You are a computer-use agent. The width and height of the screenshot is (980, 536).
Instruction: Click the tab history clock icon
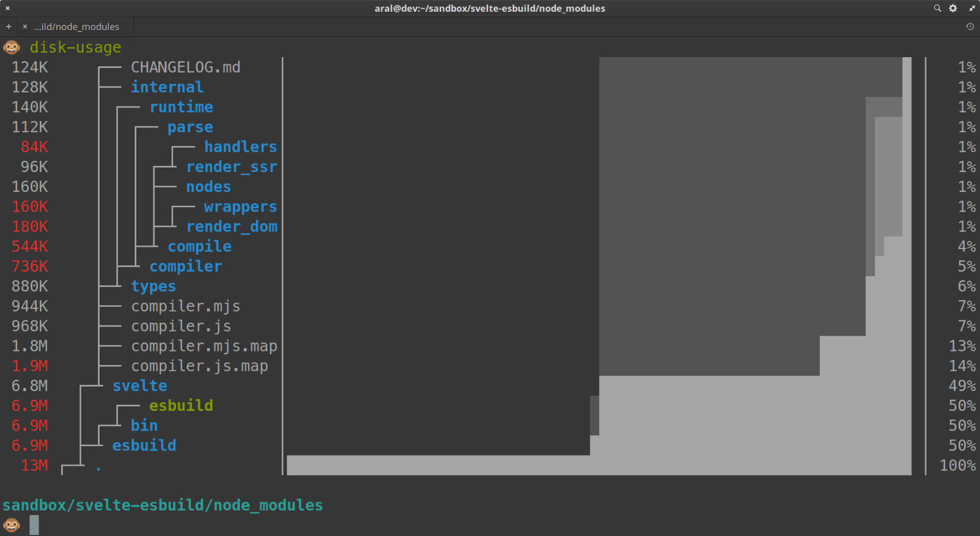(x=970, y=27)
